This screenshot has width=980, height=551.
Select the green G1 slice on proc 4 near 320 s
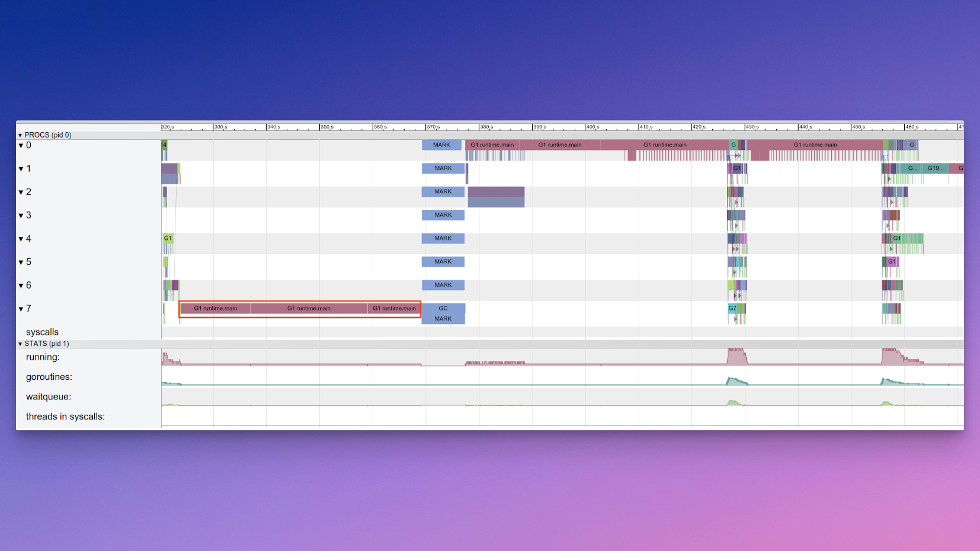168,238
